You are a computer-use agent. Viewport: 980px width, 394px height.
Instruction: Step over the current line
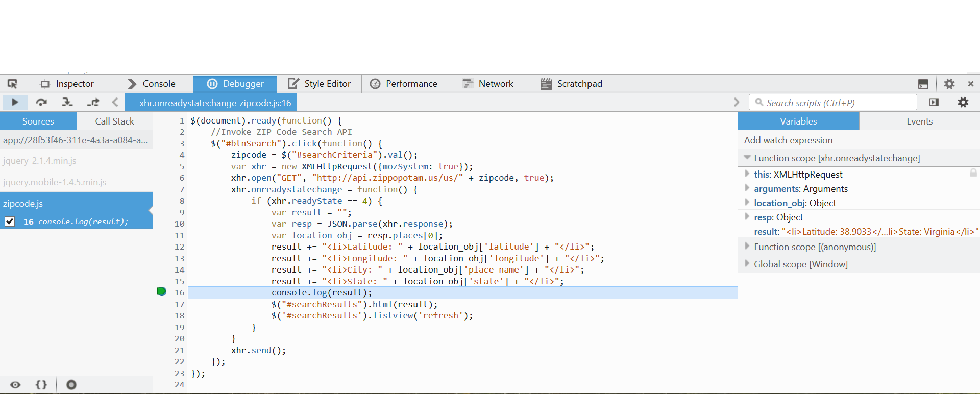tap(41, 103)
